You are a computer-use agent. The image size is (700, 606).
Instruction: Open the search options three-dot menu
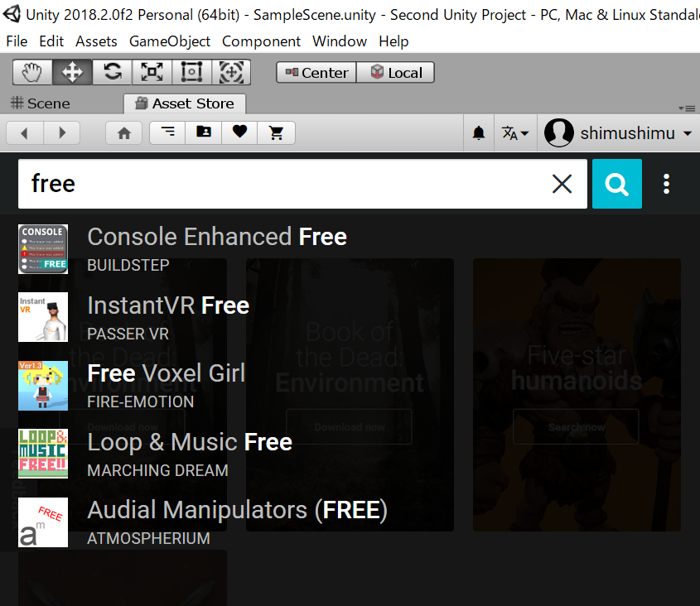tap(666, 184)
